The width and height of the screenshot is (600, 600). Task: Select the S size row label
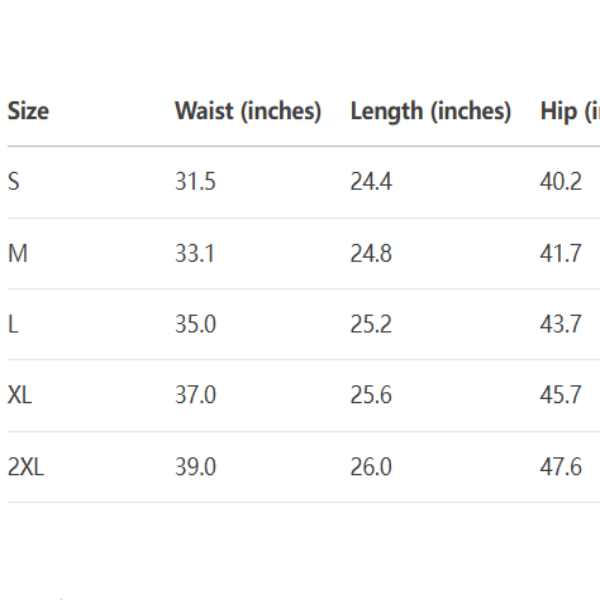point(13,182)
